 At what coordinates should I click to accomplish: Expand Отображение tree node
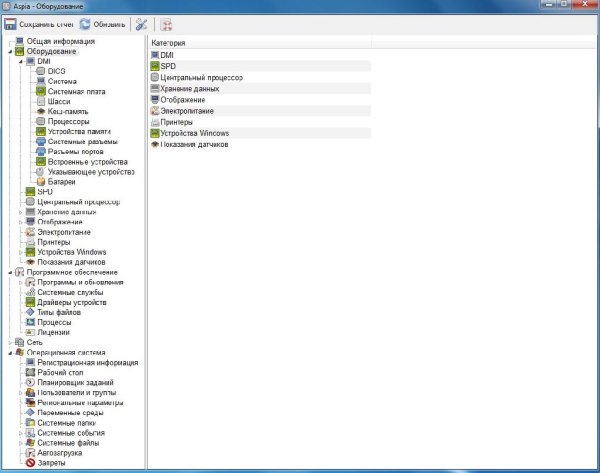click(21, 222)
